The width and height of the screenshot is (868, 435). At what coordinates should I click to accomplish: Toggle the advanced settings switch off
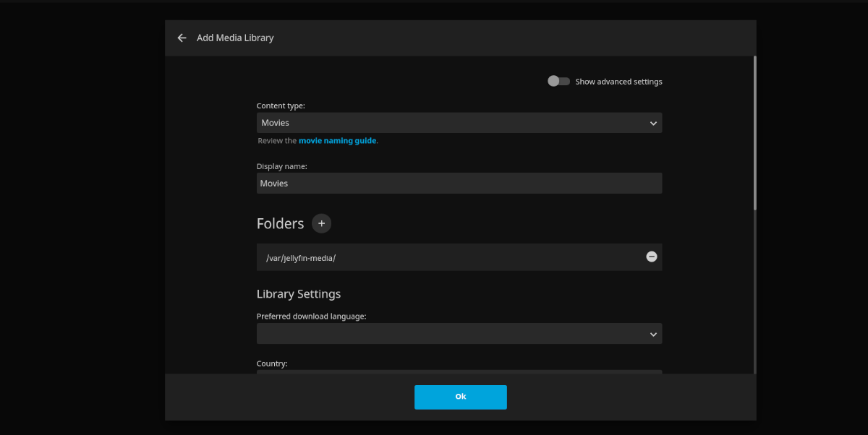pyautogui.click(x=558, y=81)
